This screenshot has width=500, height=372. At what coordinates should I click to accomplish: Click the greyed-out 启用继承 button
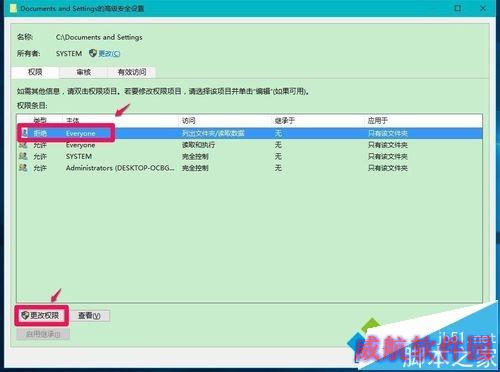pyautogui.click(x=43, y=334)
